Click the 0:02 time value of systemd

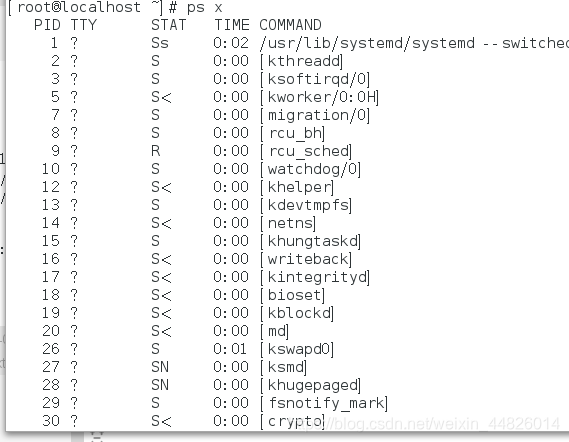point(231,43)
